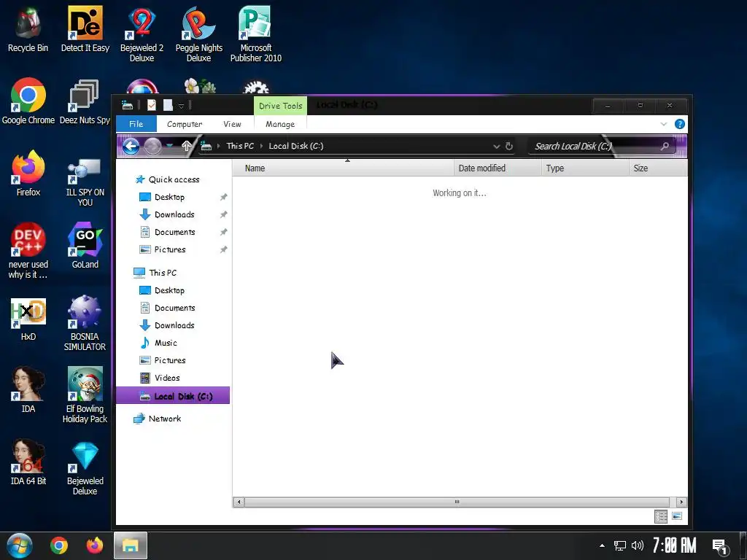Open the Recycle Bin desktop icon
Viewport: 747px width, 560px height.
tap(28, 29)
